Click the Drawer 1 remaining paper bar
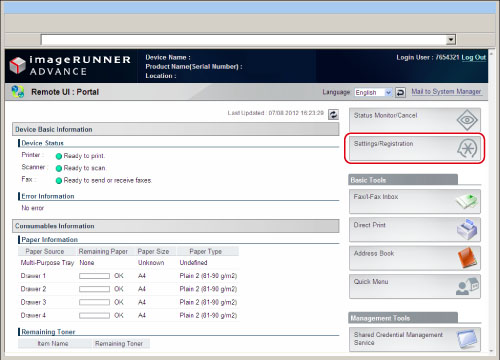 (x=94, y=276)
